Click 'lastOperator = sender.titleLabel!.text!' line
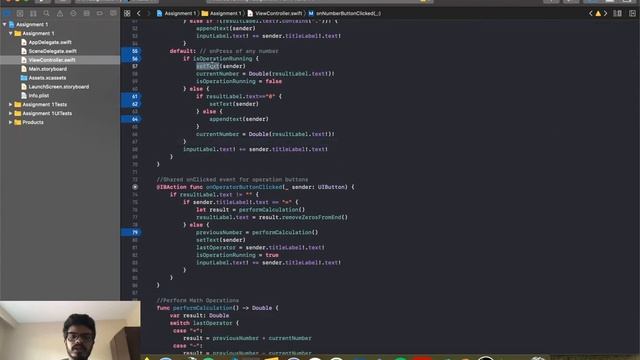640x360 pixels. click(260, 247)
